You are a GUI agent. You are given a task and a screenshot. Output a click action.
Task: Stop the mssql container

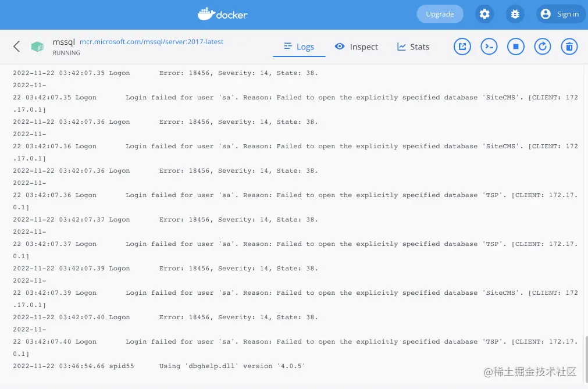click(x=516, y=47)
